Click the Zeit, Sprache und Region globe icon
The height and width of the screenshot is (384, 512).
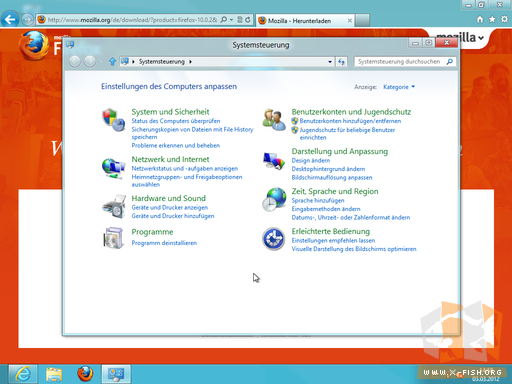pyautogui.click(x=274, y=199)
